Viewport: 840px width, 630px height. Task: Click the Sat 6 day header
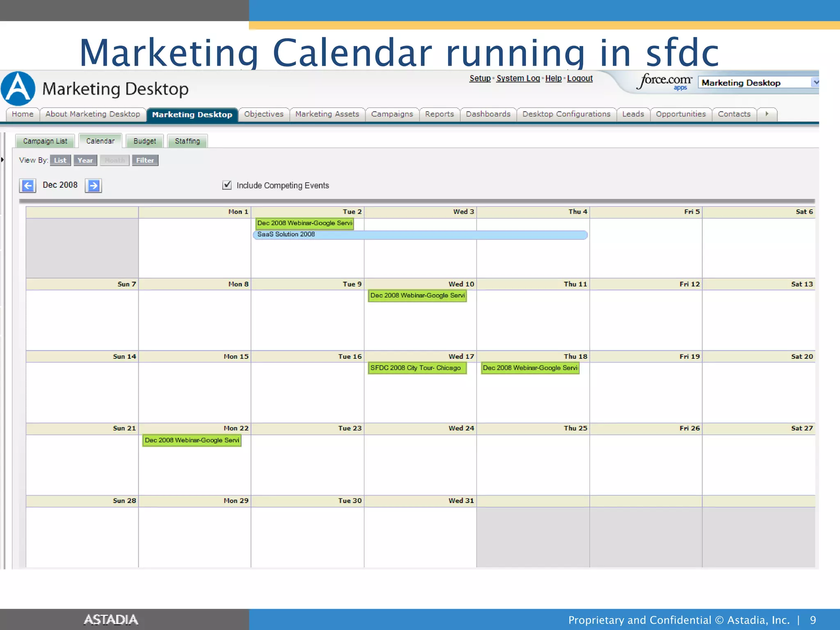pos(759,212)
